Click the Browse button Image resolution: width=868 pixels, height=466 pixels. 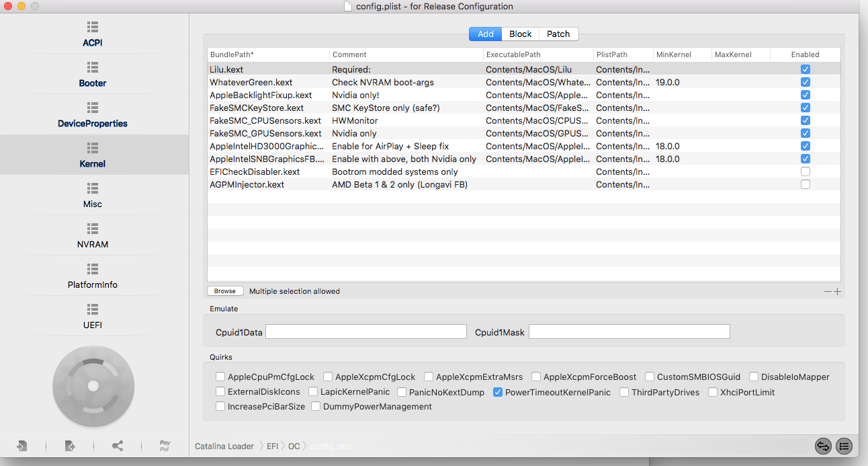225,291
